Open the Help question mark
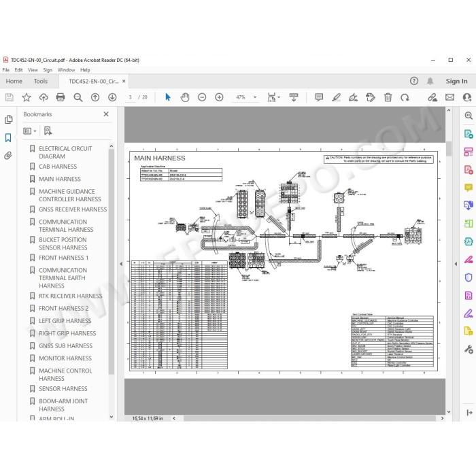Screen dimensions: 476x476 click(x=414, y=81)
